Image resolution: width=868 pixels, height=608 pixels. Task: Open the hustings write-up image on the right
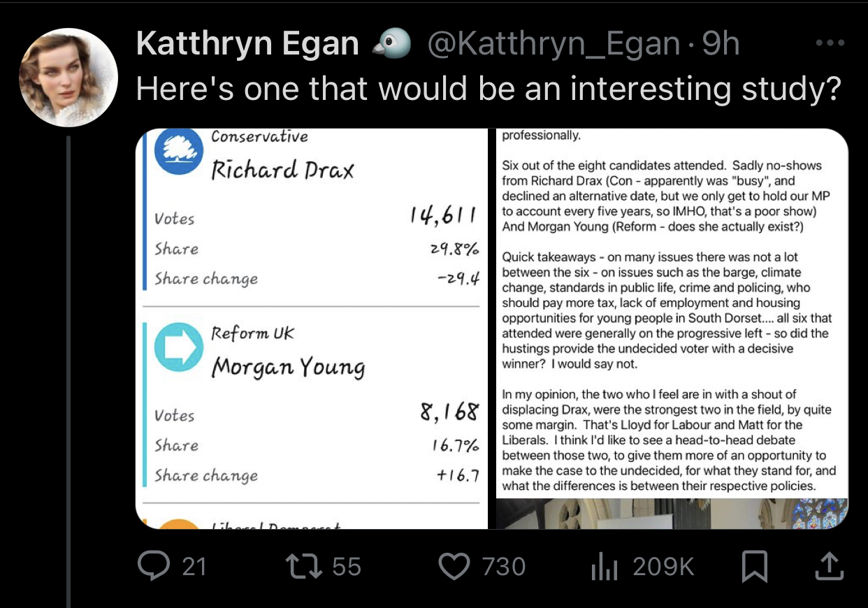[x=671, y=328]
